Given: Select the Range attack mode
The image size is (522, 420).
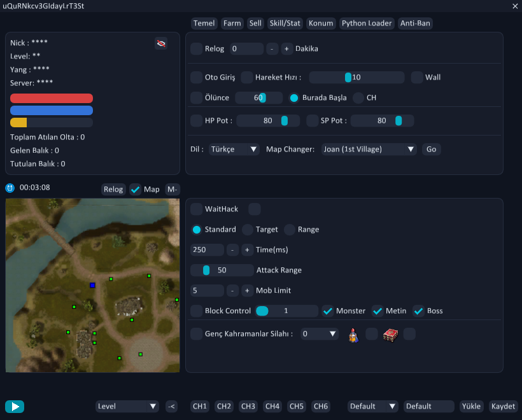Looking at the screenshot, I should tap(290, 230).
